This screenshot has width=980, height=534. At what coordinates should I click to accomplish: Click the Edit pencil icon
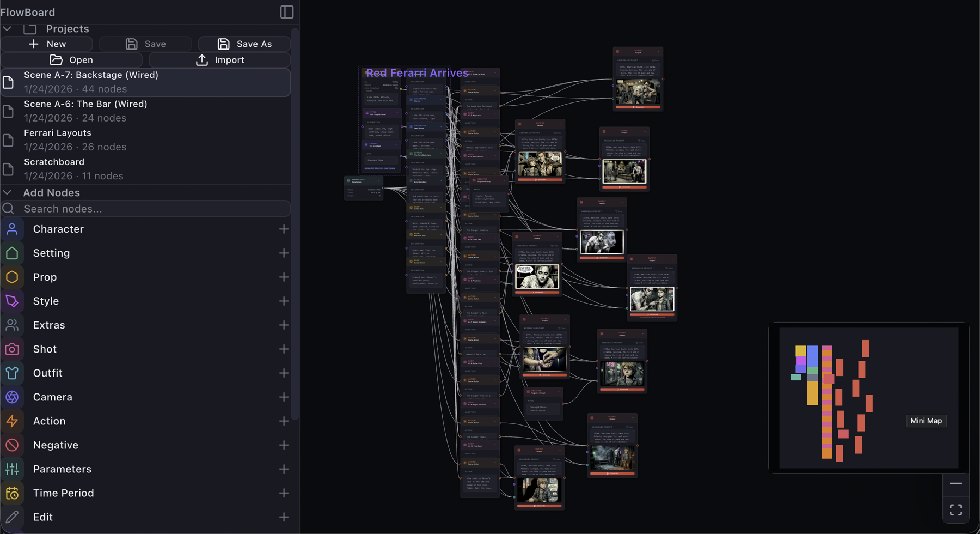pos(12,517)
